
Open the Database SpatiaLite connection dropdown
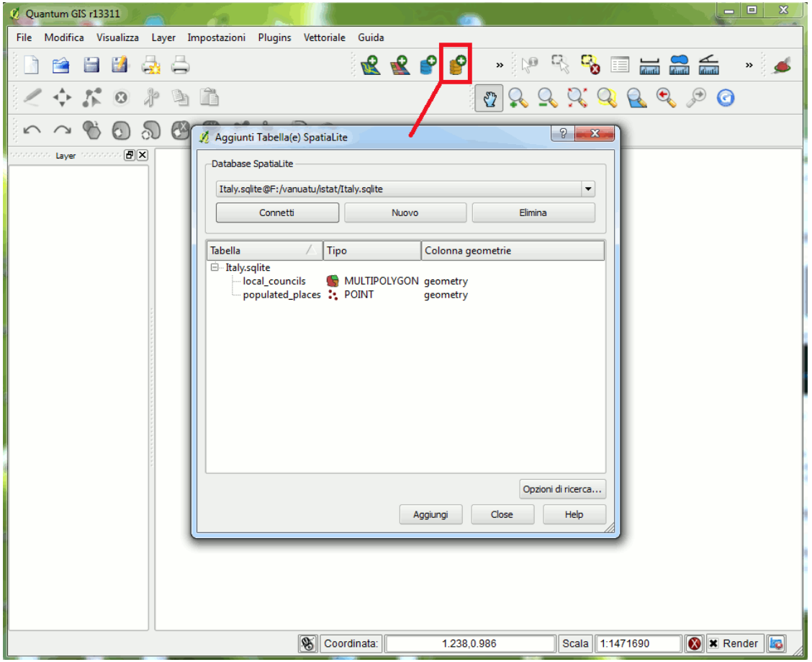pos(588,189)
